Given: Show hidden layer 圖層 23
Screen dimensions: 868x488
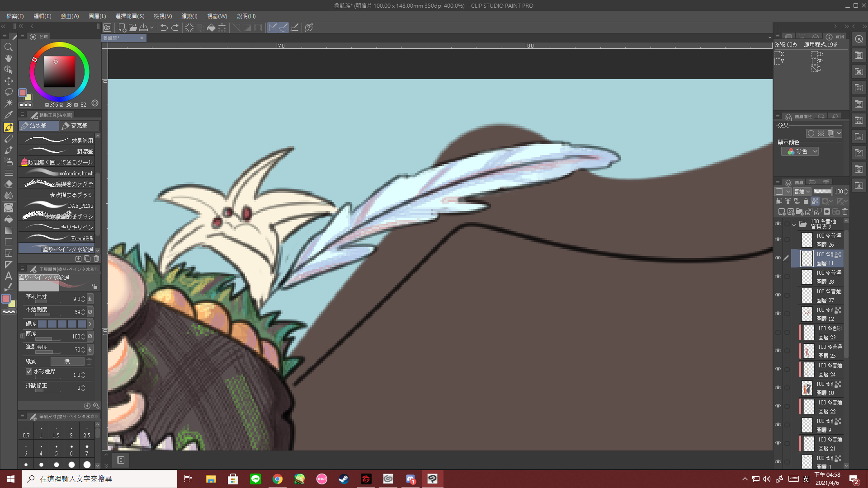Looking at the screenshot, I should pyautogui.click(x=778, y=332).
